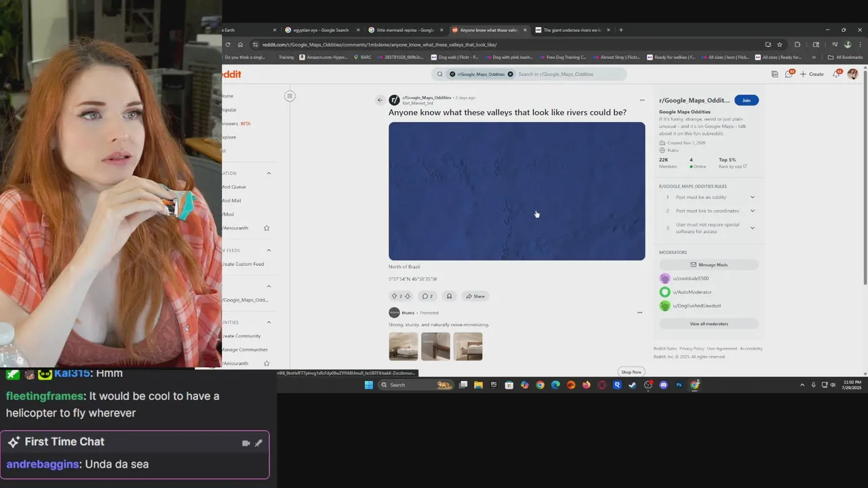Give an award to the post

coord(449,296)
